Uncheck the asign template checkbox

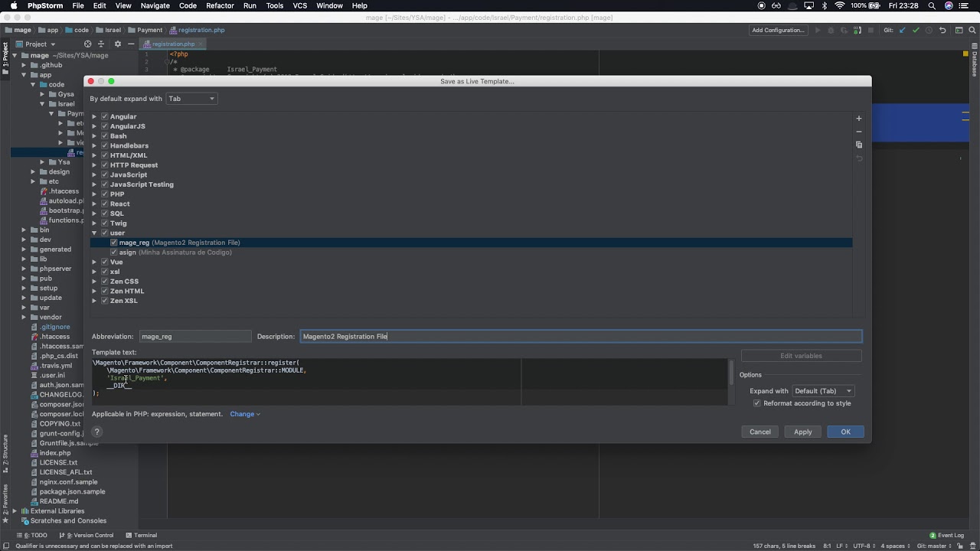[114, 253]
